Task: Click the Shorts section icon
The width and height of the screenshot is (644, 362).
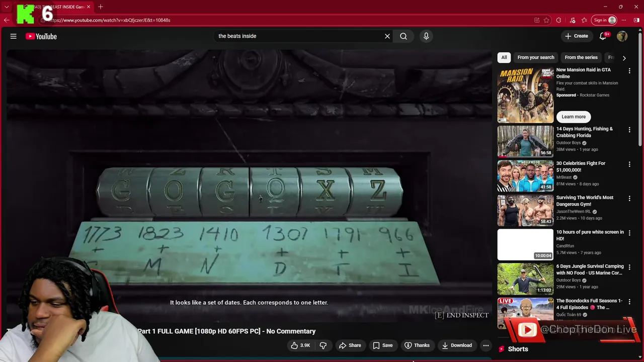Action: [501, 349]
